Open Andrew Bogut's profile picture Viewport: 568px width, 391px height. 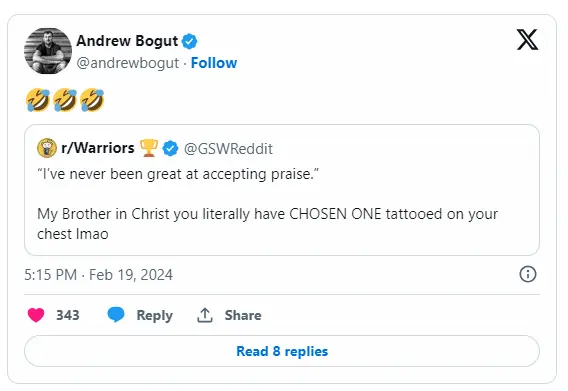pyautogui.click(x=48, y=51)
